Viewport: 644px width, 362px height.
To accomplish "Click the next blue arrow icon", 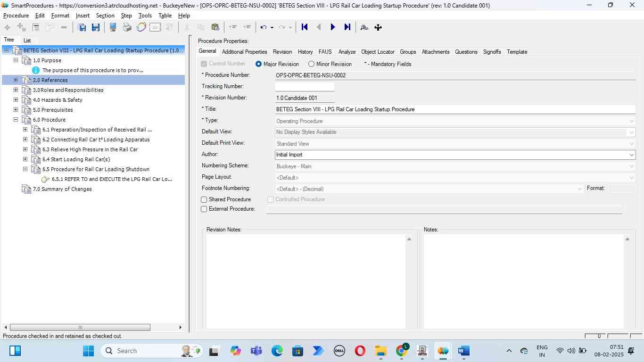I will point(333,27).
